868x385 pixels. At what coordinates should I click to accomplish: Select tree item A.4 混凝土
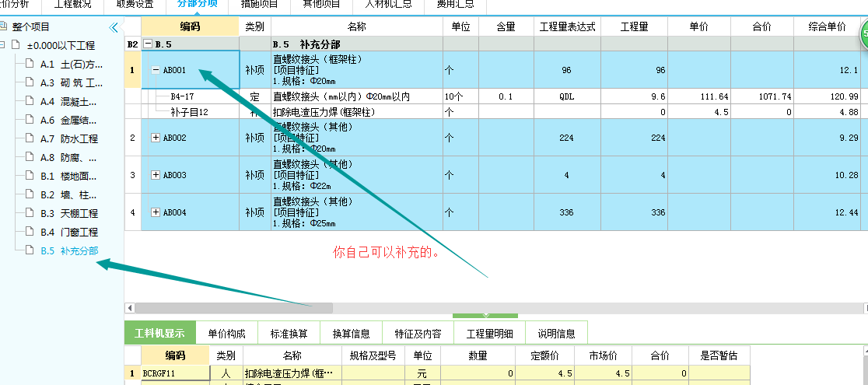pyautogui.click(x=68, y=101)
